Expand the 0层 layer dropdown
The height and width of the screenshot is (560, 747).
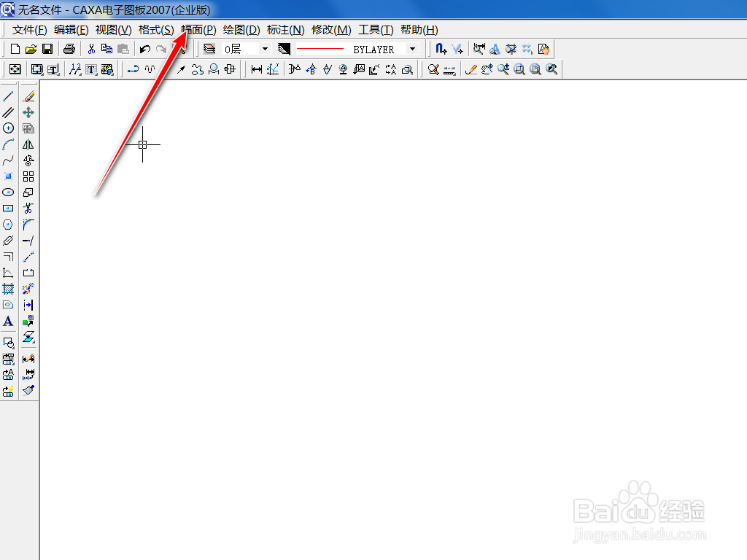(265, 49)
